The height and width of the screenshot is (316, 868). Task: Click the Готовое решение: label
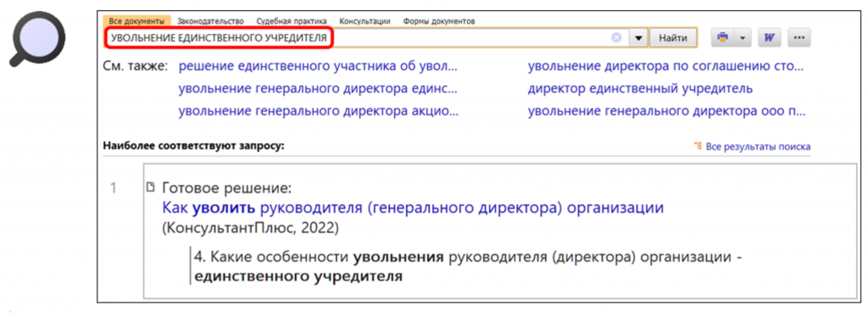(226, 188)
